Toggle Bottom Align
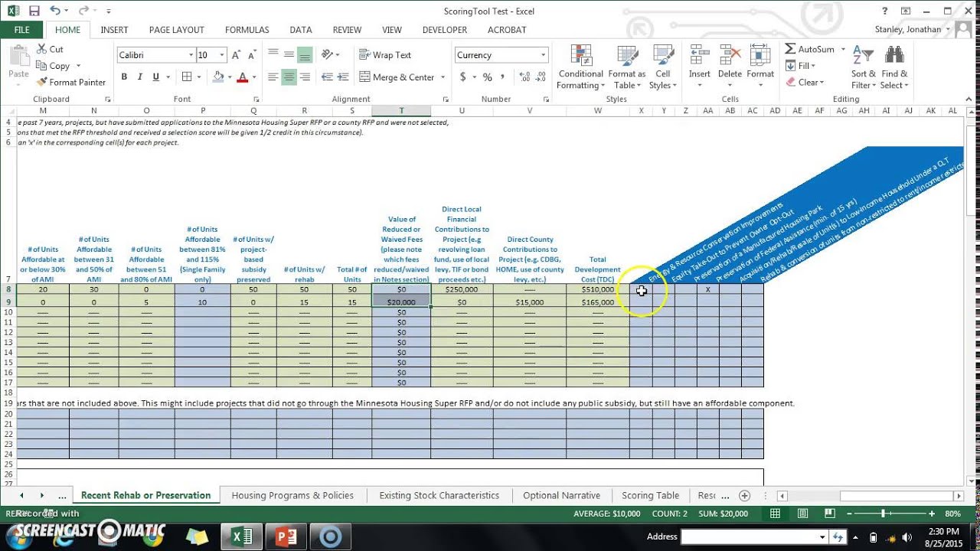Viewport: 980px width, 551px height. (305, 54)
